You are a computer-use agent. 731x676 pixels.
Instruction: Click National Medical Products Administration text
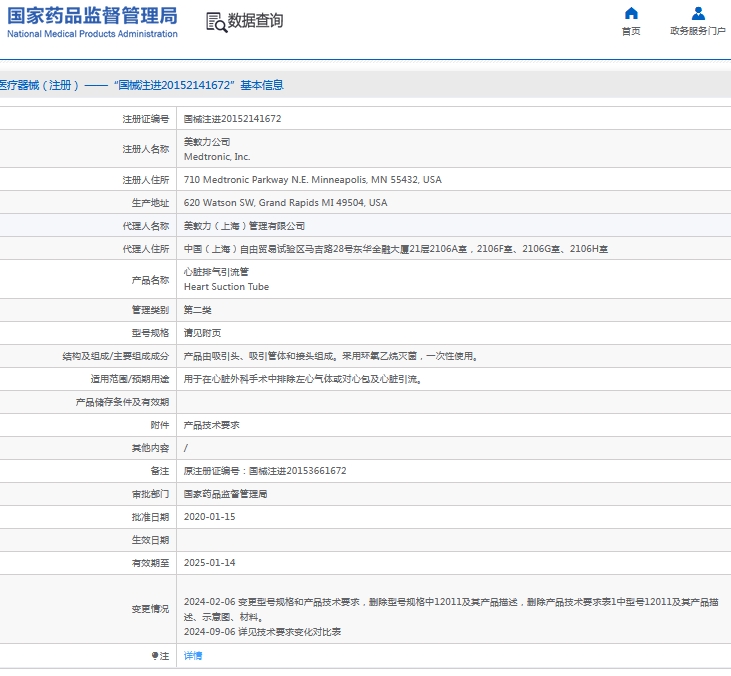[92, 34]
